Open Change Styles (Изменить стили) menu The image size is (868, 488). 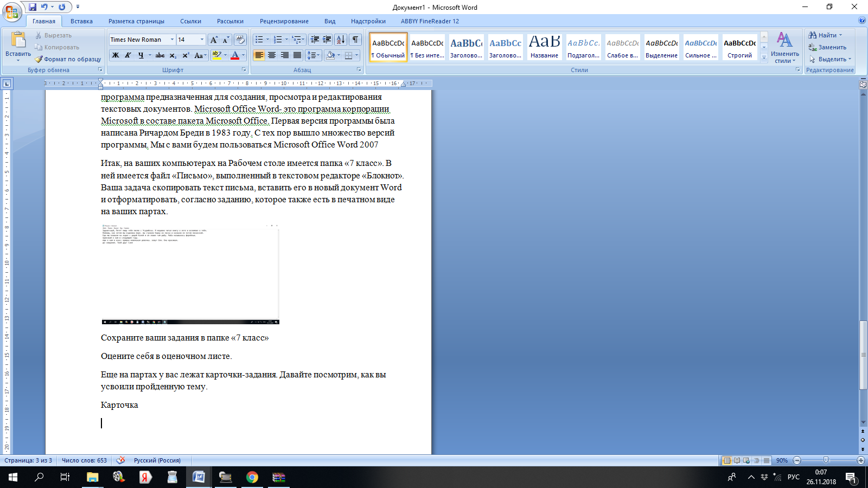[784, 47]
